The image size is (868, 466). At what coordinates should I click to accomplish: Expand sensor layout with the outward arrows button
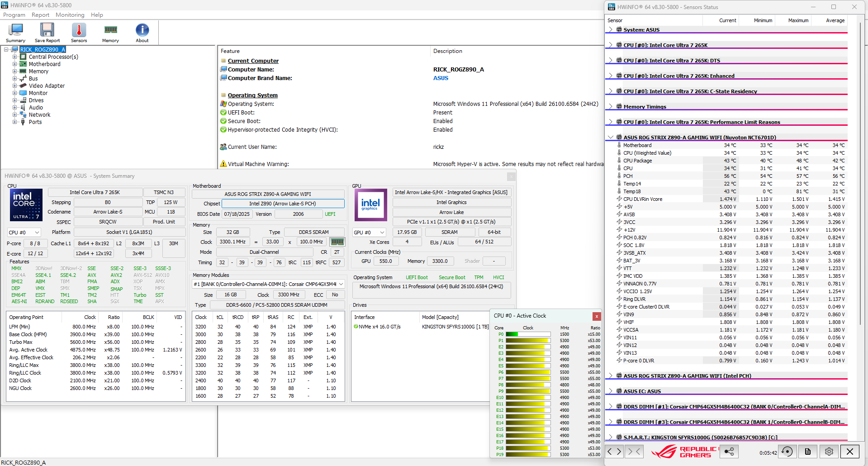pos(614,452)
